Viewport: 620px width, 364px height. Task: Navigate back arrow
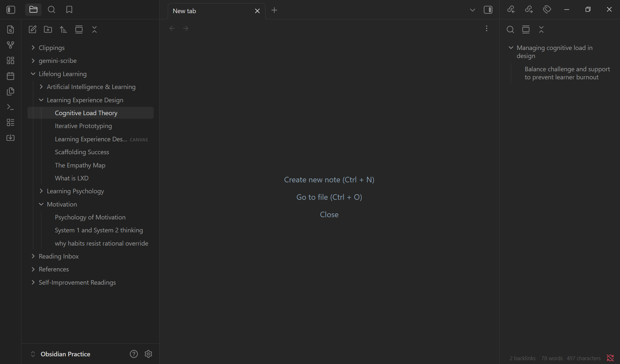[172, 28]
